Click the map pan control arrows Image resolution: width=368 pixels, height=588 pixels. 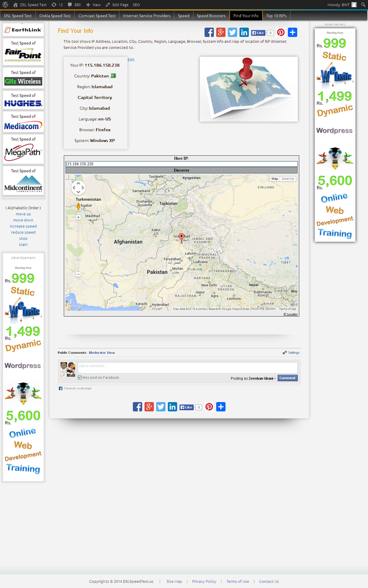78,188
